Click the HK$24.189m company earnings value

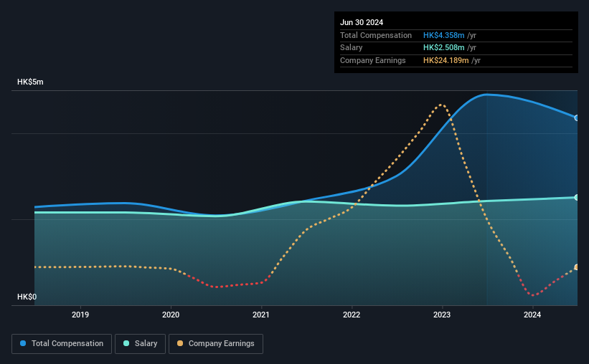446,60
